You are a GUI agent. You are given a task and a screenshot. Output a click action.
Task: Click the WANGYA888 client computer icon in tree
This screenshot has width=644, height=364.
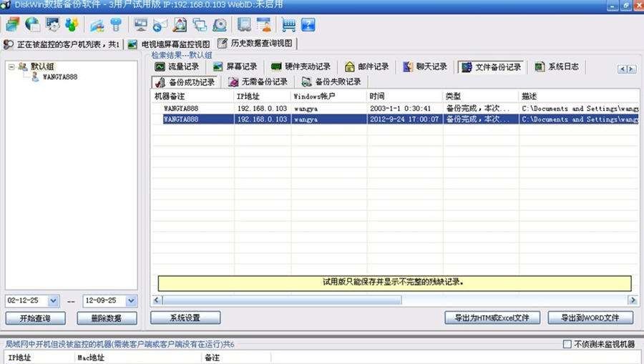pos(35,77)
